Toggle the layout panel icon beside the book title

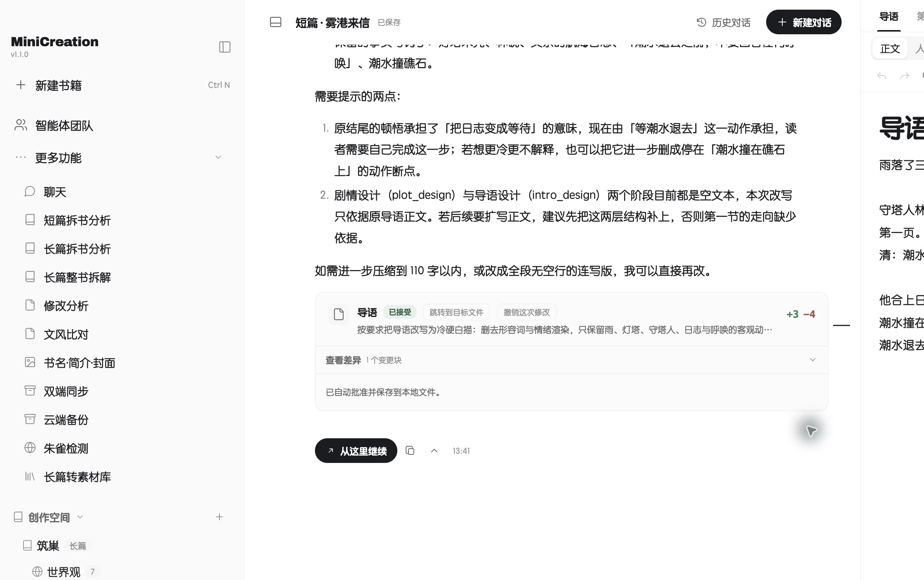276,22
